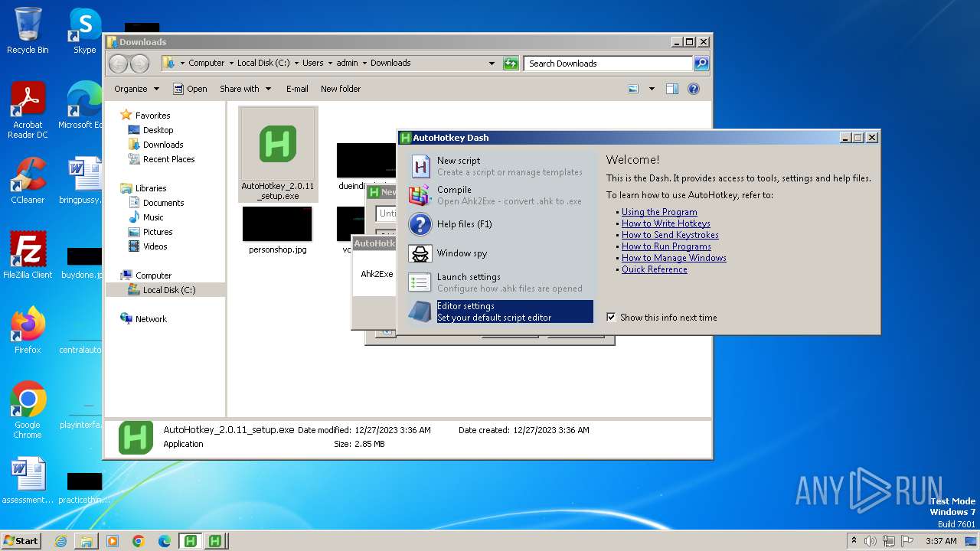Click media player taskbar icon
The width and height of the screenshot is (980, 551).
click(113, 541)
